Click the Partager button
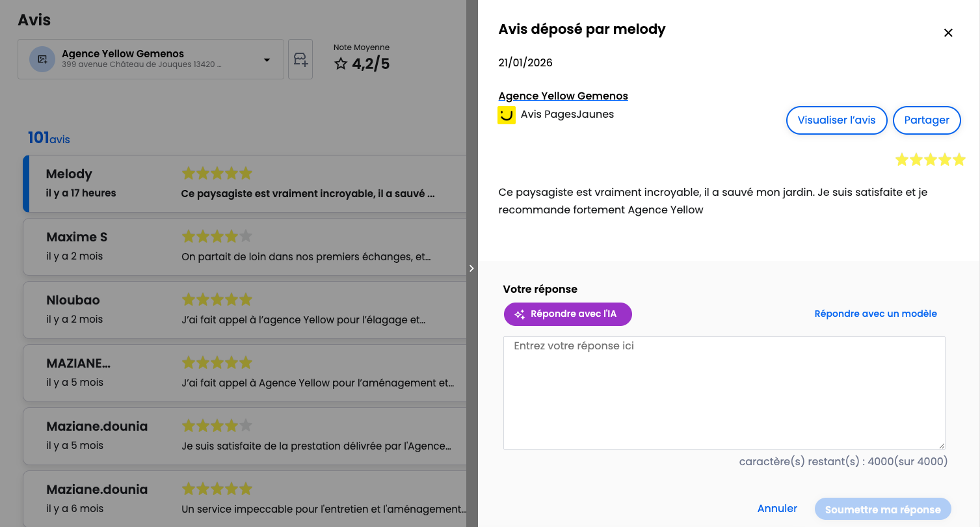Screen dimensions: 980x527 tap(927, 120)
